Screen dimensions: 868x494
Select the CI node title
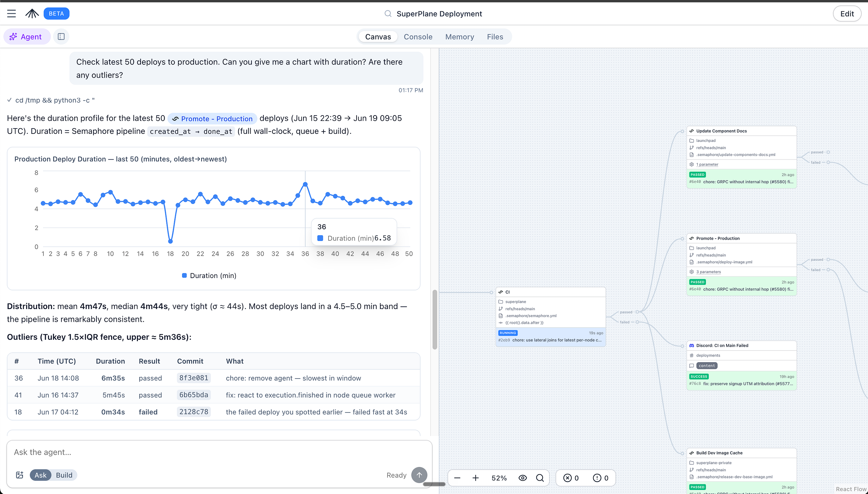pos(507,292)
